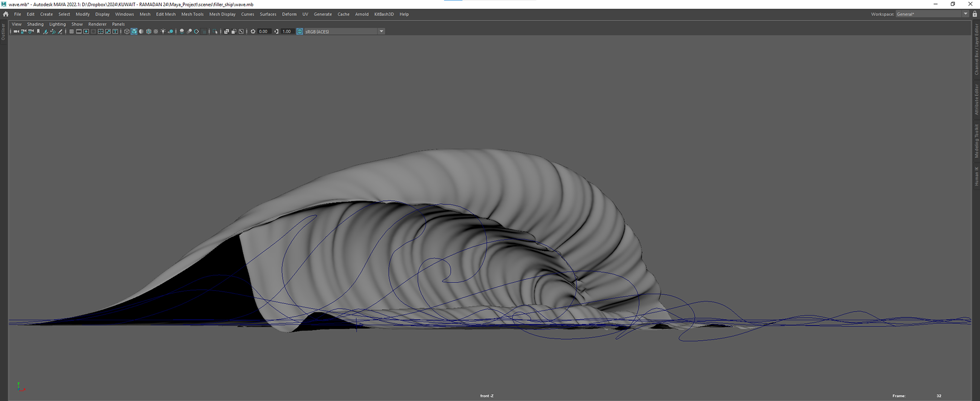Open the Create menu
This screenshot has width=980, height=401.
coord(46,14)
